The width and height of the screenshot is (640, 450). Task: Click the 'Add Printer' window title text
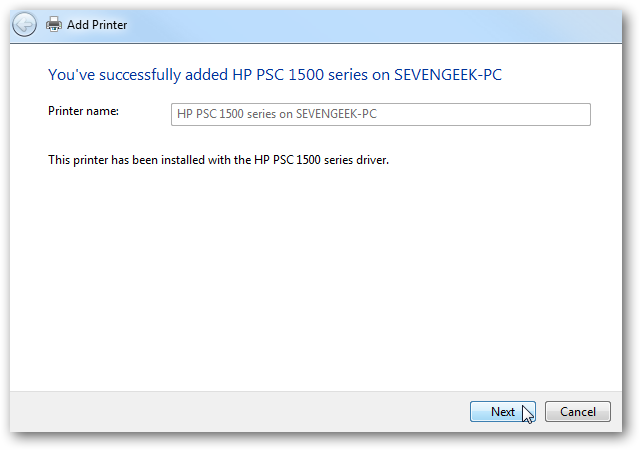click(x=97, y=25)
